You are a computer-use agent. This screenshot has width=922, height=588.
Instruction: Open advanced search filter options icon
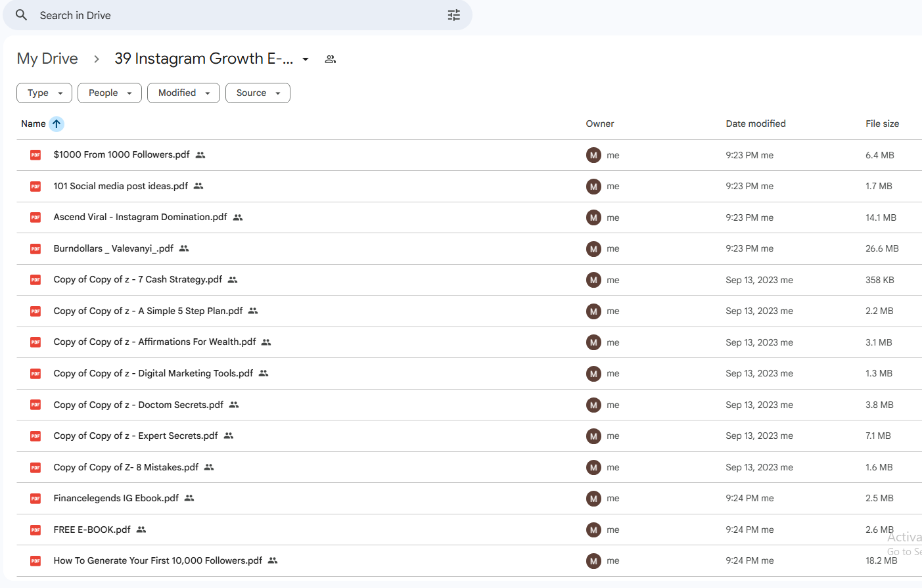pos(453,15)
